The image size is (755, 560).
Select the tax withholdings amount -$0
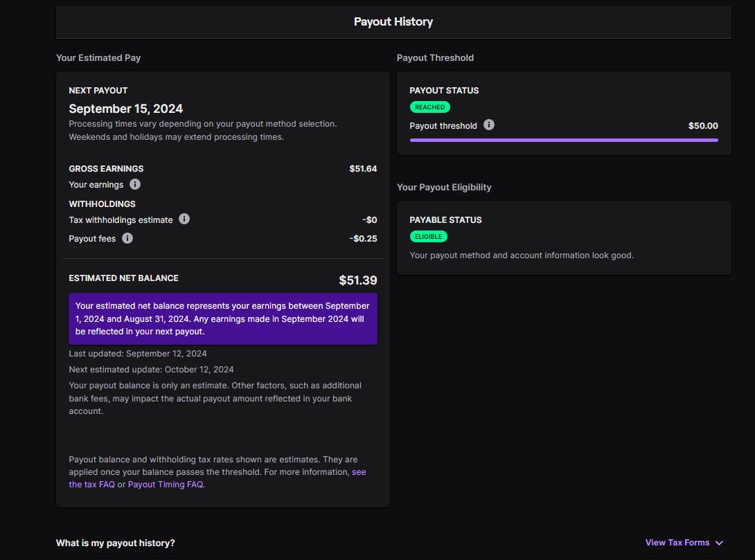pyautogui.click(x=369, y=220)
